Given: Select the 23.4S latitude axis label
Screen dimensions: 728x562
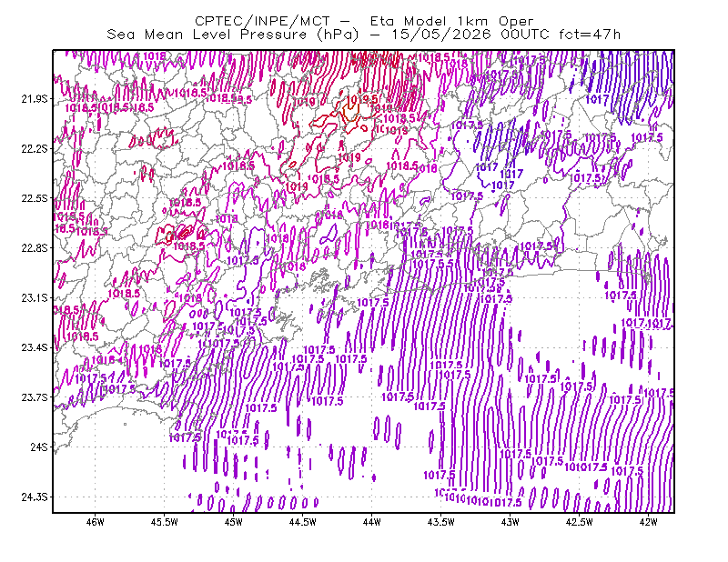Looking at the screenshot, I should coord(35,347).
